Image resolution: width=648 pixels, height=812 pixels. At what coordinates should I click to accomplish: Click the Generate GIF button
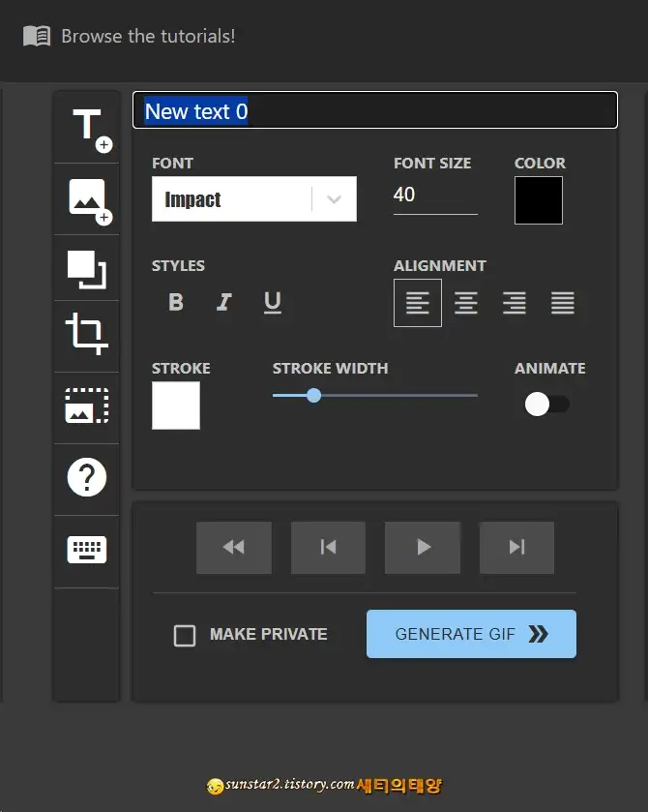coord(472,634)
